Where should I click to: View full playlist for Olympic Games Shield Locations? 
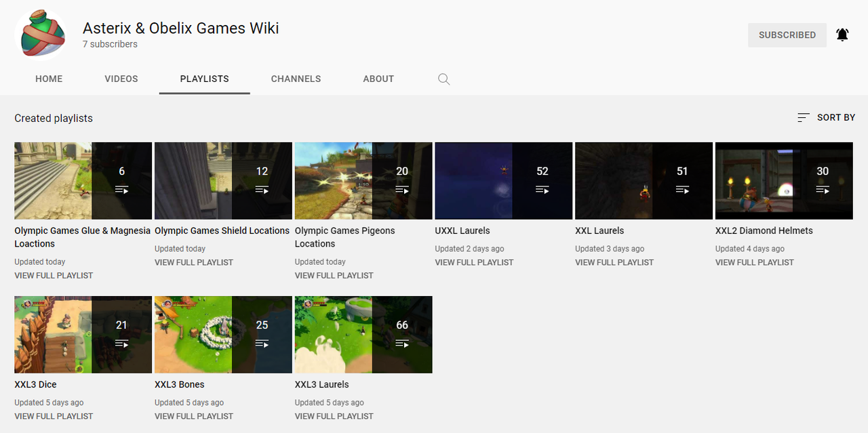click(x=194, y=262)
